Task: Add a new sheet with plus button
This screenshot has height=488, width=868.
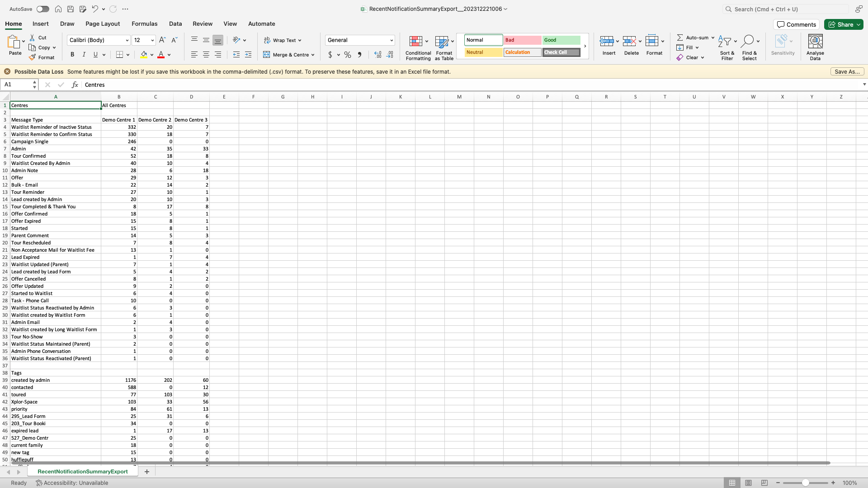Action: [x=147, y=472]
